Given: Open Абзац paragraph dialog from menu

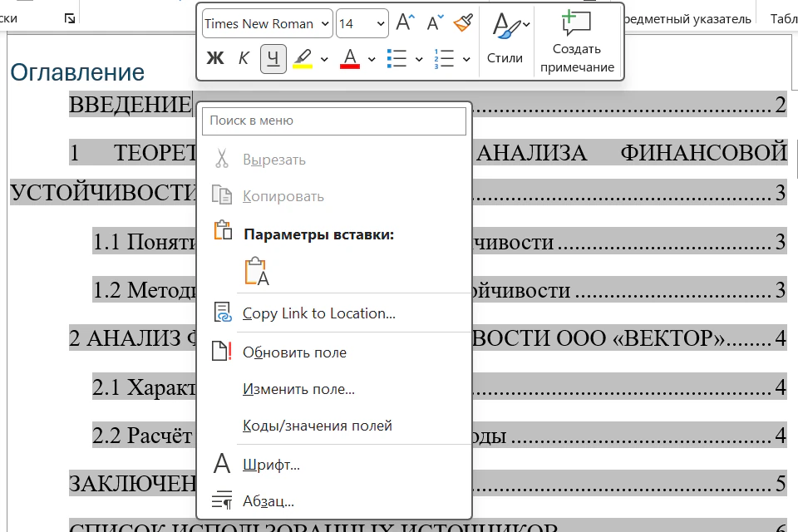Looking at the screenshot, I should 334,501.
